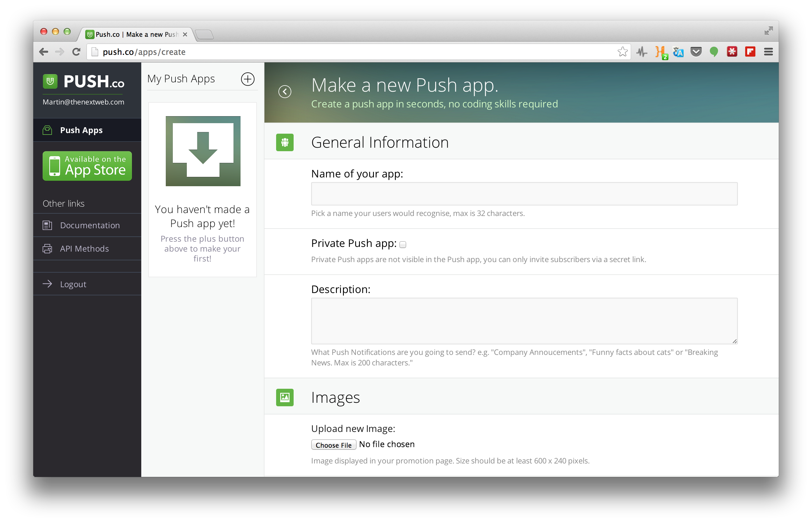Click the Logout arrow icon
The height and width of the screenshot is (523, 812).
[x=47, y=284]
